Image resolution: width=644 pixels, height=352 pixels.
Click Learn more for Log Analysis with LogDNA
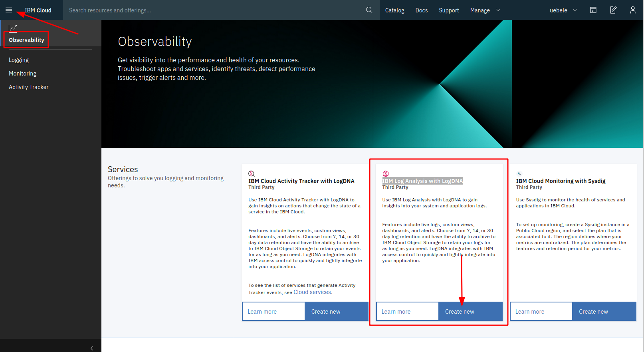point(407,311)
